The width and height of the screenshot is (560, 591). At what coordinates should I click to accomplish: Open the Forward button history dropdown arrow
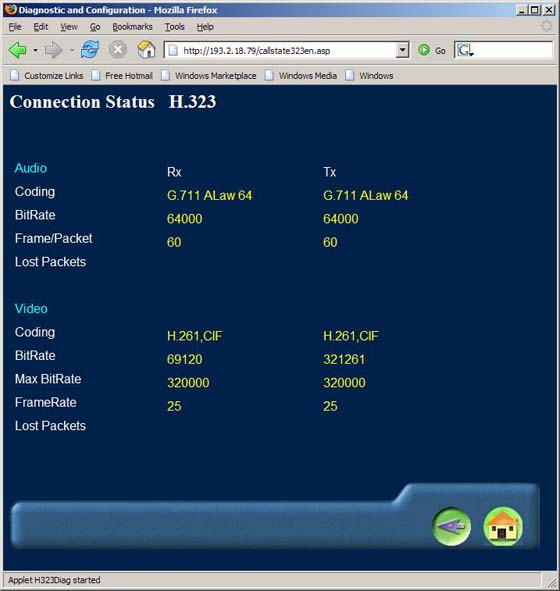(x=72, y=50)
